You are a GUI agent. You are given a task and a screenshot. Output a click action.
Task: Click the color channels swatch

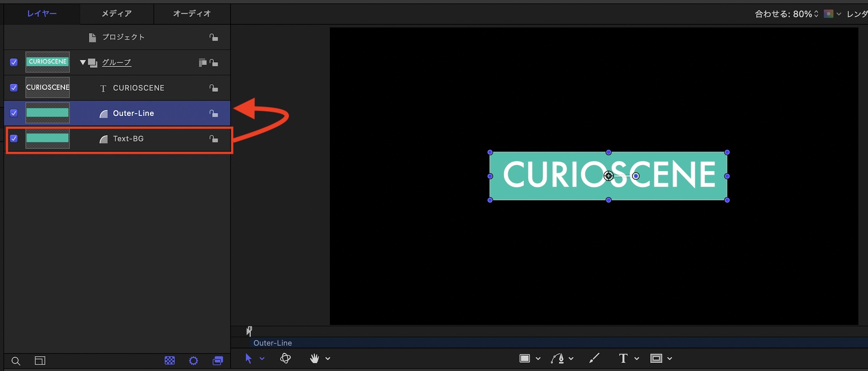coord(829,14)
